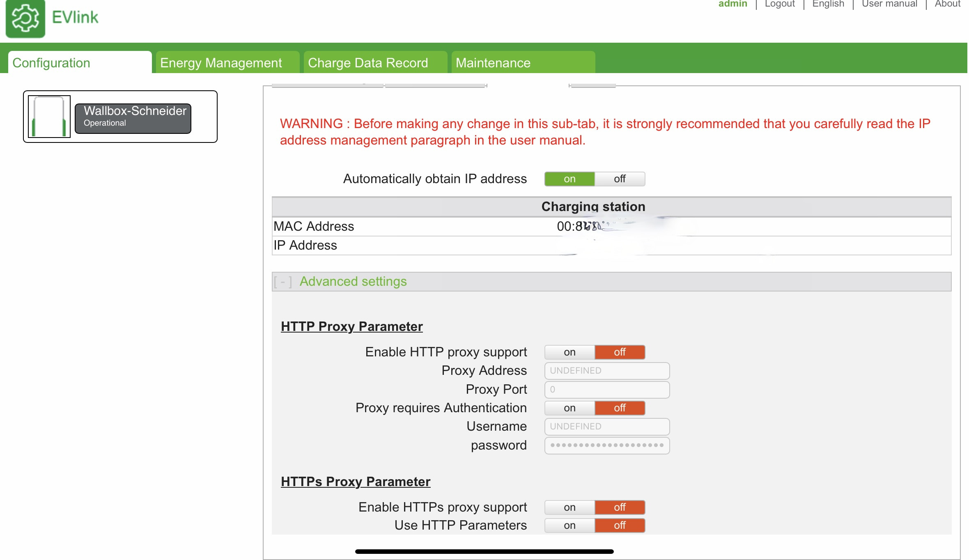Open the English language selector
This screenshot has width=969, height=560.
(x=828, y=4)
